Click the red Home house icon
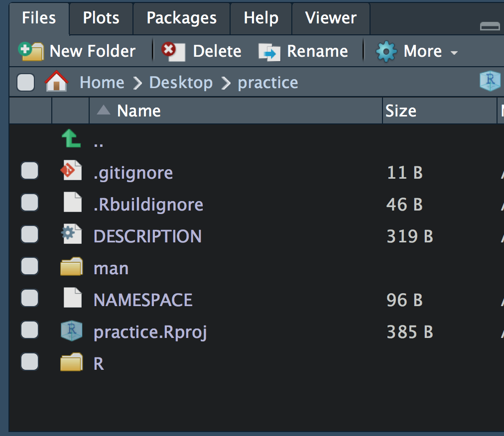 (x=57, y=81)
